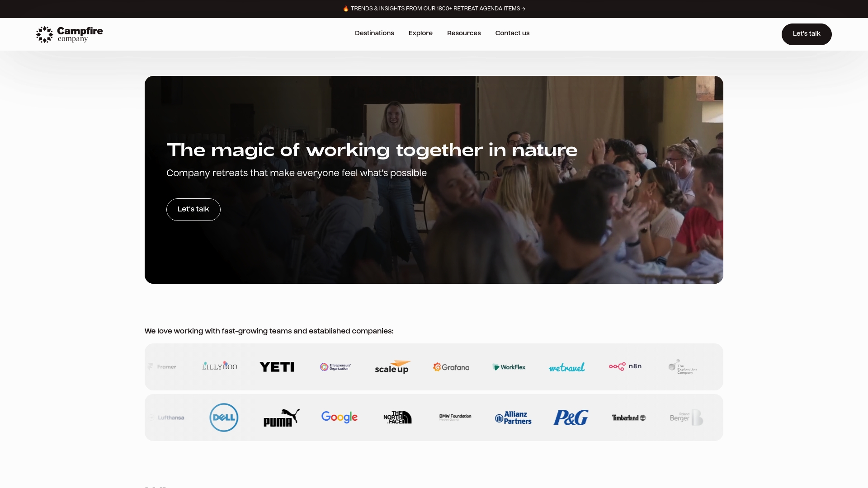Click the Dell logo

[x=224, y=418]
